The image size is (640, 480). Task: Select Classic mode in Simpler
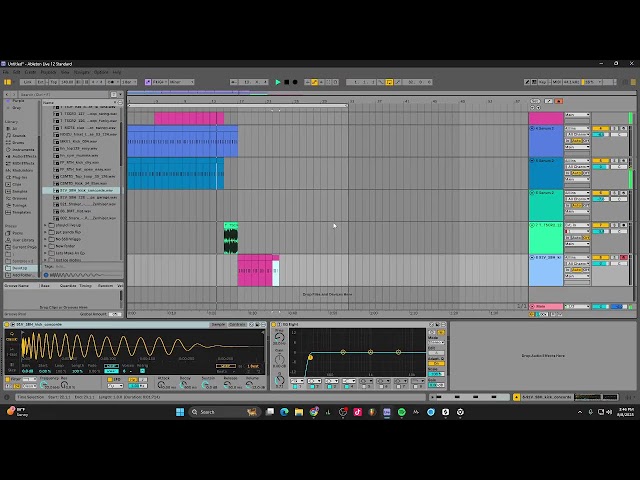tap(11, 337)
